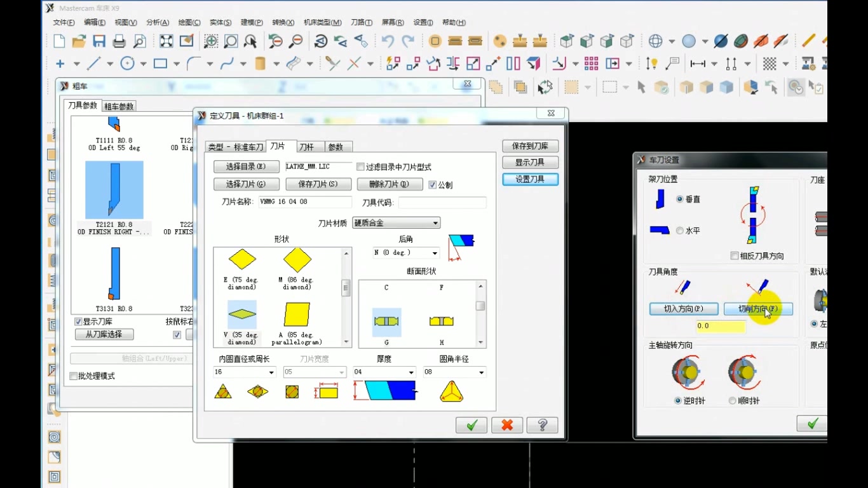The image size is (868, 488).
Task: Fit geometry to screen icon
Action: [166, 42]
